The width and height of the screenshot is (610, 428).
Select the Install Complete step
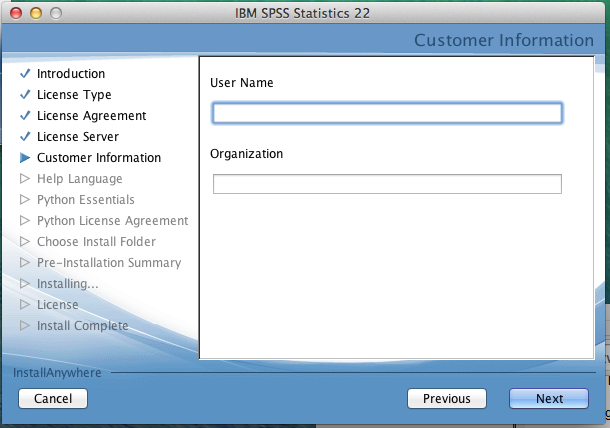82,326
